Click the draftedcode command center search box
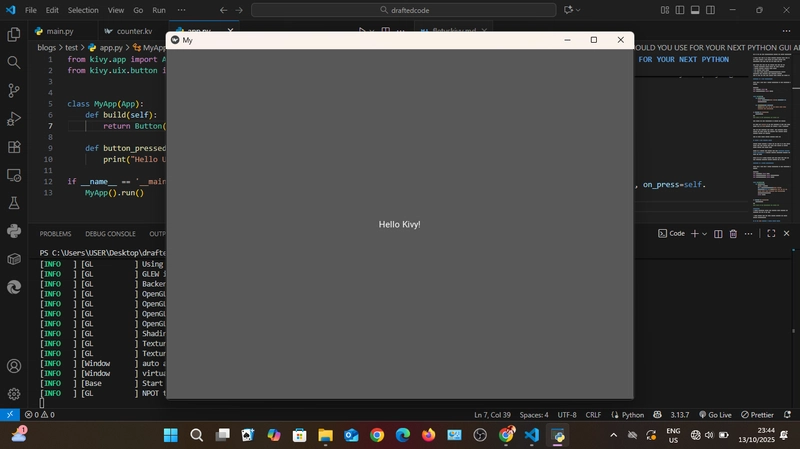 403,10
